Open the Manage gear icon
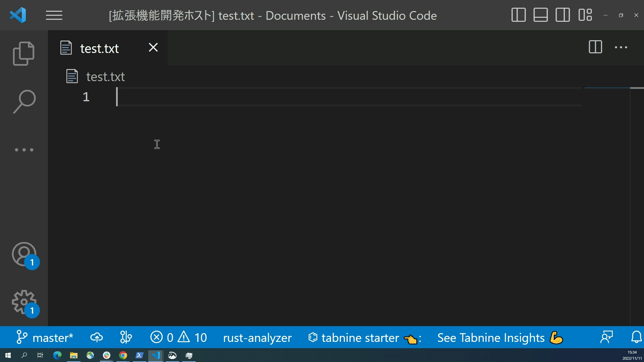 tap(24, 302)
